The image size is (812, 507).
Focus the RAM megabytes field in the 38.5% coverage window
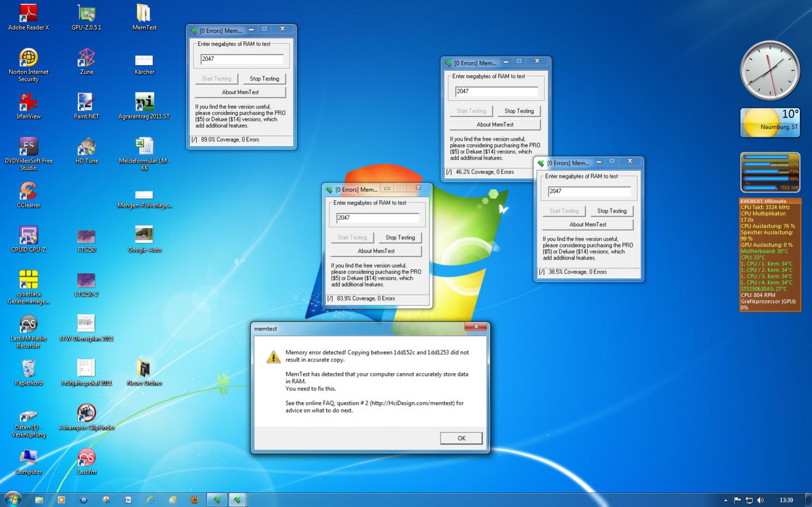coord(590,191)
